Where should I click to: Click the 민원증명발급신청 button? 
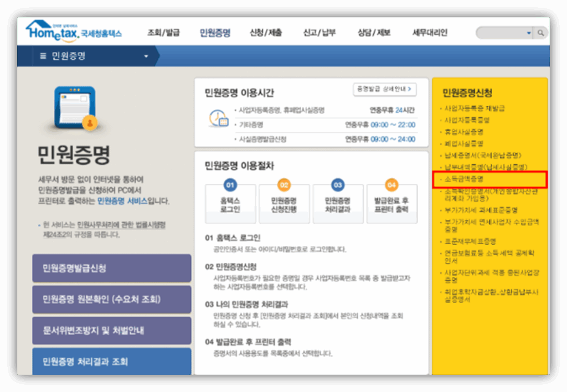point(112,268)
